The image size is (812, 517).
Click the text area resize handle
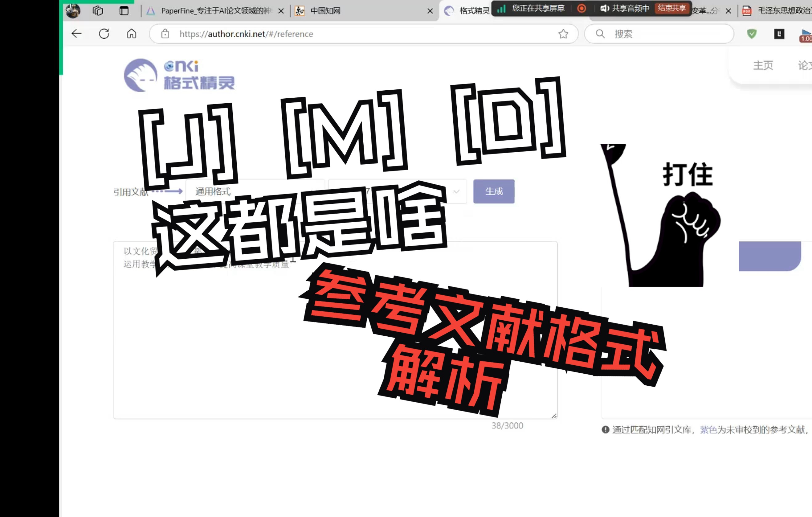click(x=554, y=416)
